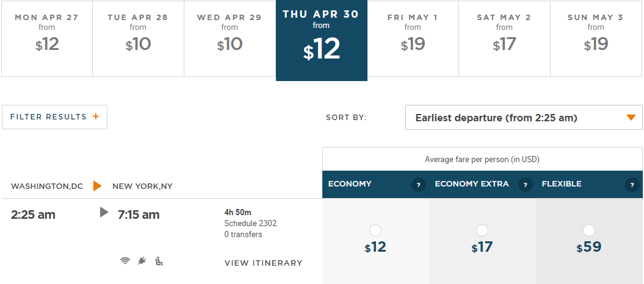Screen dimensions: 644x284
Task: Click the gray arrow between departure and arrival times
Action: click(104, 212)
